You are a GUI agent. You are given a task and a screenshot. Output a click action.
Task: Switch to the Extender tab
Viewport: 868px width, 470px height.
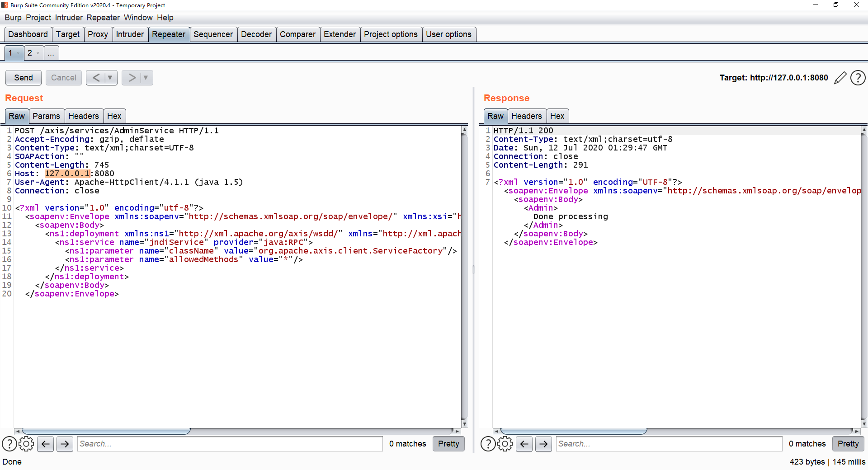340,34
